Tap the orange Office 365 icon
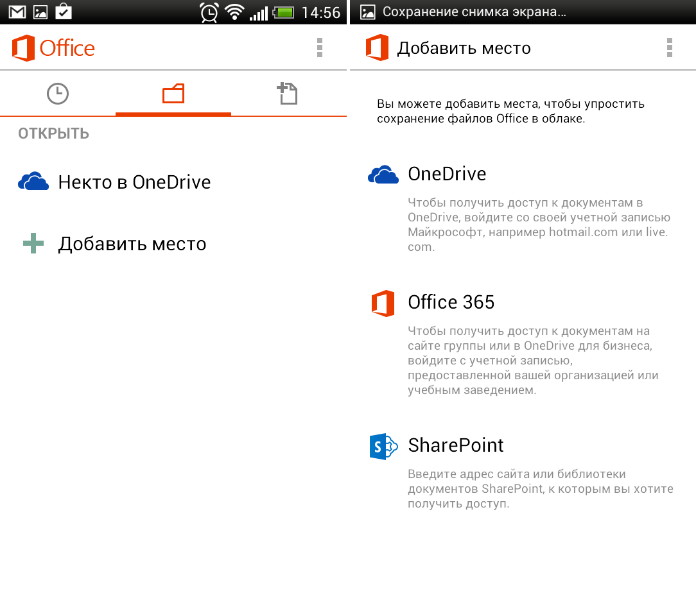Image resolution: width=696 pixels, height=616 pixels. pyautogui.click(x=383, y=304)
